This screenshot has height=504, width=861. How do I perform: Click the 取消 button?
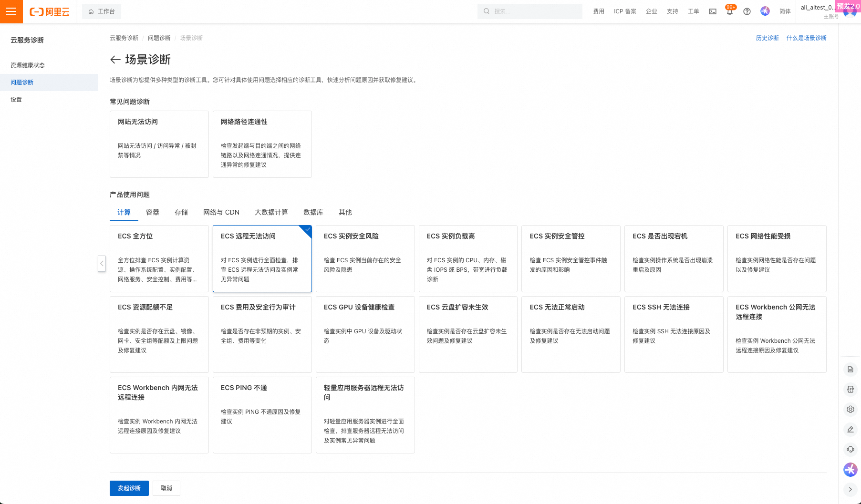click(166, 488)
